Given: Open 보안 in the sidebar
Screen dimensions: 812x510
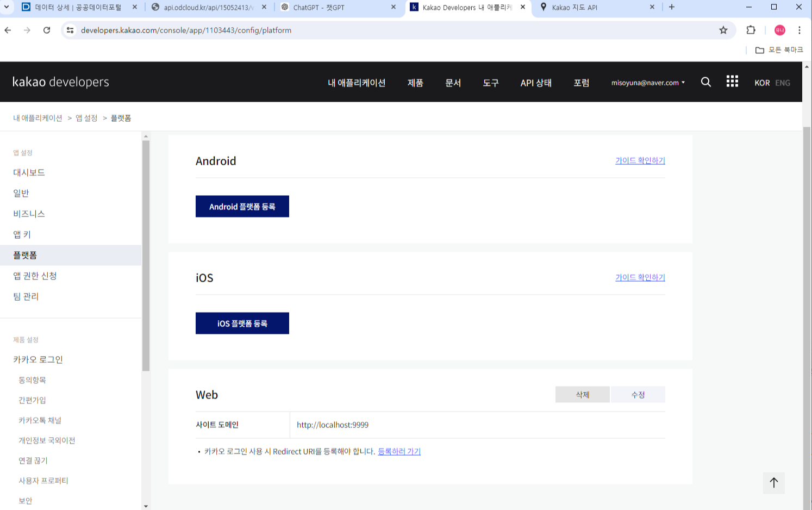Looking at the screenshot, I should 26,501.
